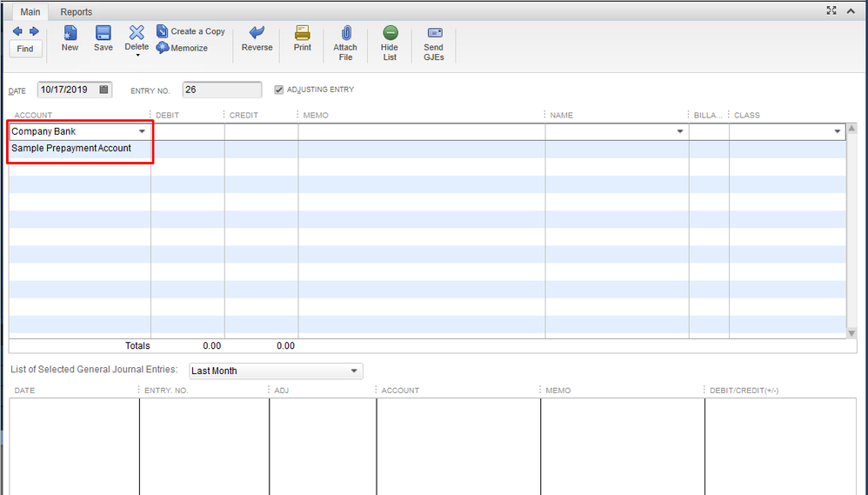Attach File paperclip icon
The width and height of the screenshot is (868, 495).
tap(345, 33)
